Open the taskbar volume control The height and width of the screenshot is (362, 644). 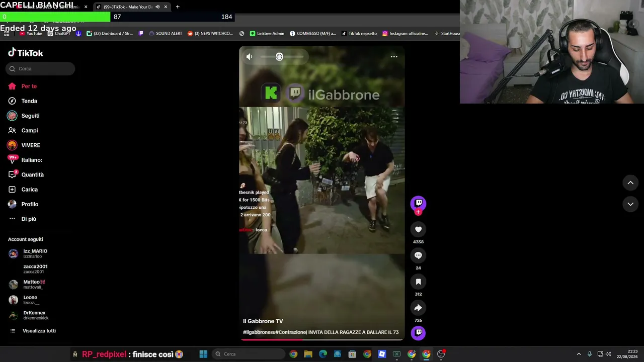pyautogui.click(x=608, y=354)
